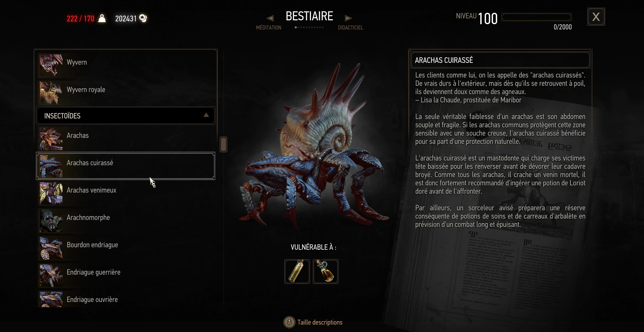Collapse the INSECTOÏDES category

pyautogui.click(x=126, y=116)
